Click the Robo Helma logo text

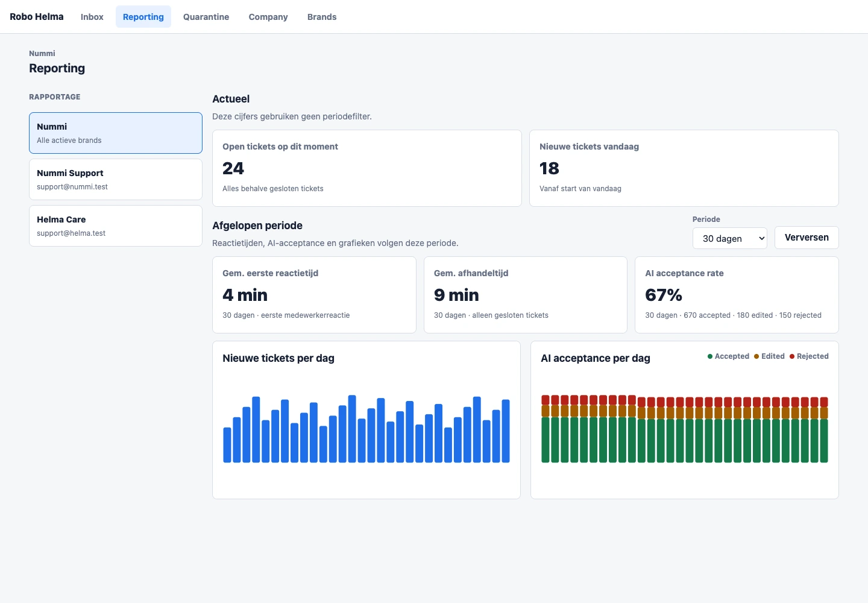(37, 17)
